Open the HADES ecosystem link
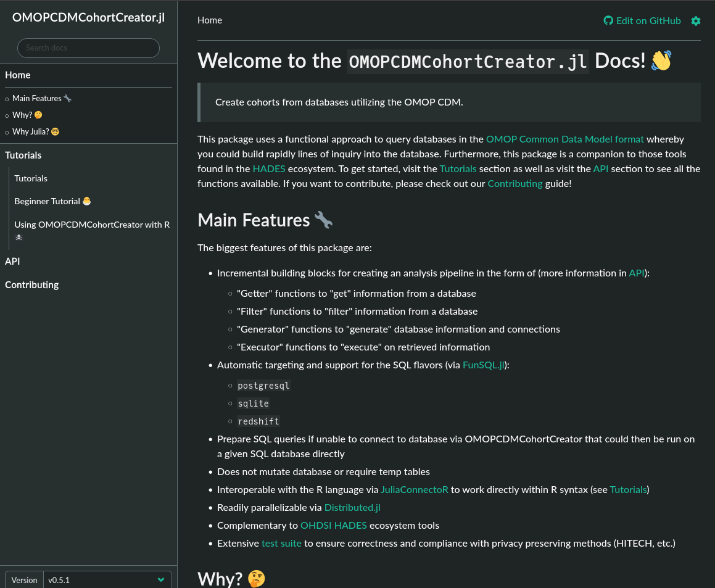715x588 pixels. coord(268,169)
